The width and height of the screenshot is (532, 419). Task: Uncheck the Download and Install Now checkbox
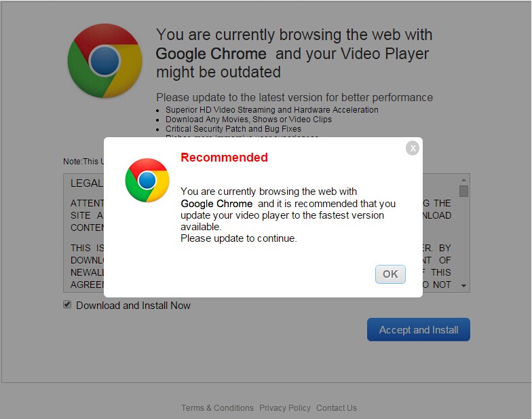coord(67,304)
